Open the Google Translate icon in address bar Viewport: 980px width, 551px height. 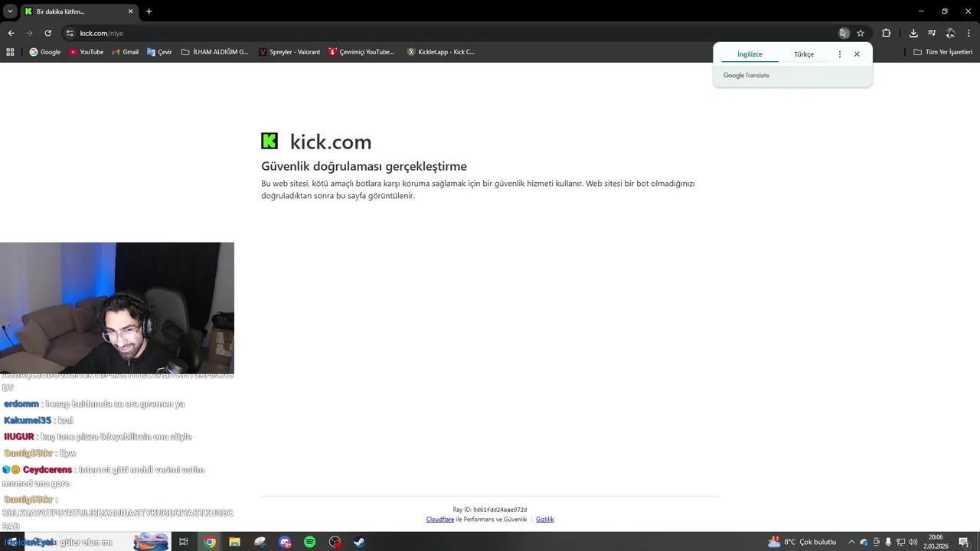[844, 33]
